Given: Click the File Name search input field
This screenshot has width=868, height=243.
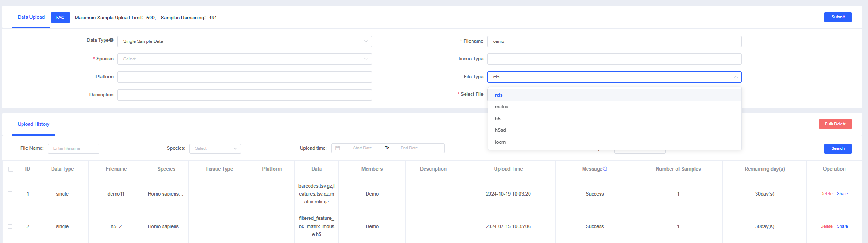Looking at the screenshot, I should coord(74,148).
